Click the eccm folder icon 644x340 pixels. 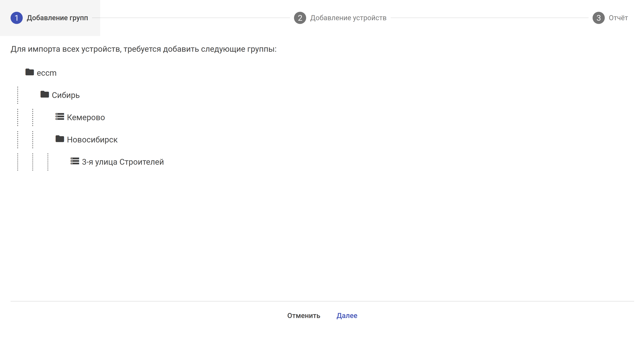coord(29,72)
